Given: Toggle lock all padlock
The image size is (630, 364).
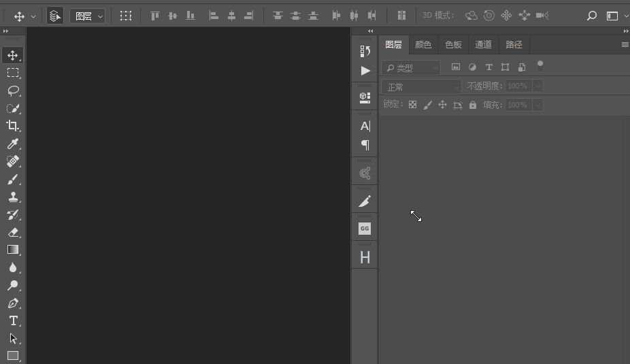Looking at the screenshot, I should (x=473, y=105).
